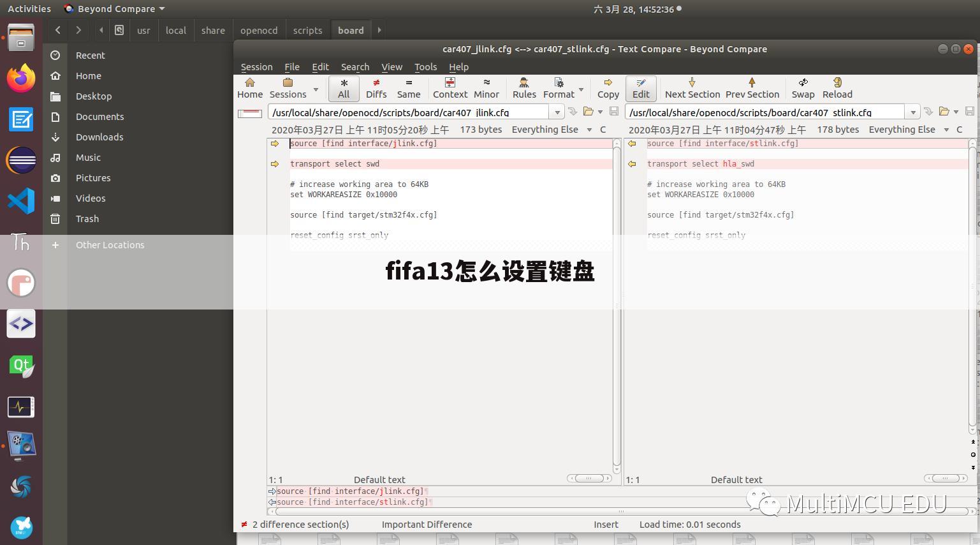Click the overview thumbnail beside left path
This screenshot has width=980, height=545.
click(250, 113)
